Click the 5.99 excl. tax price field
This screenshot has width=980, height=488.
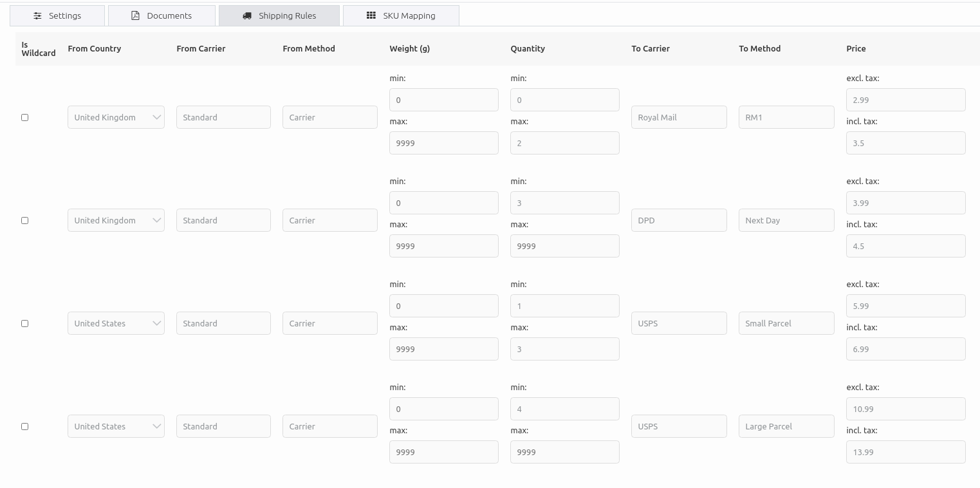tap(906, 306)
